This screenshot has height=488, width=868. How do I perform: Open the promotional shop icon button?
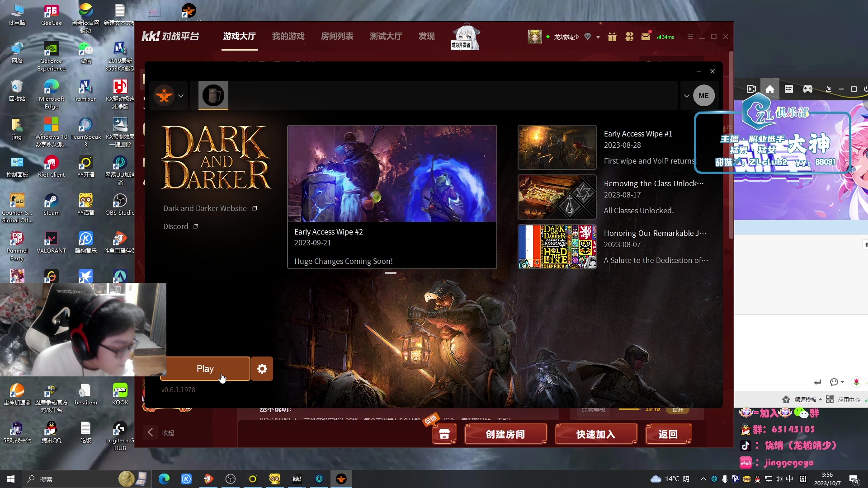pyautogui.click(x=444, y=433)
